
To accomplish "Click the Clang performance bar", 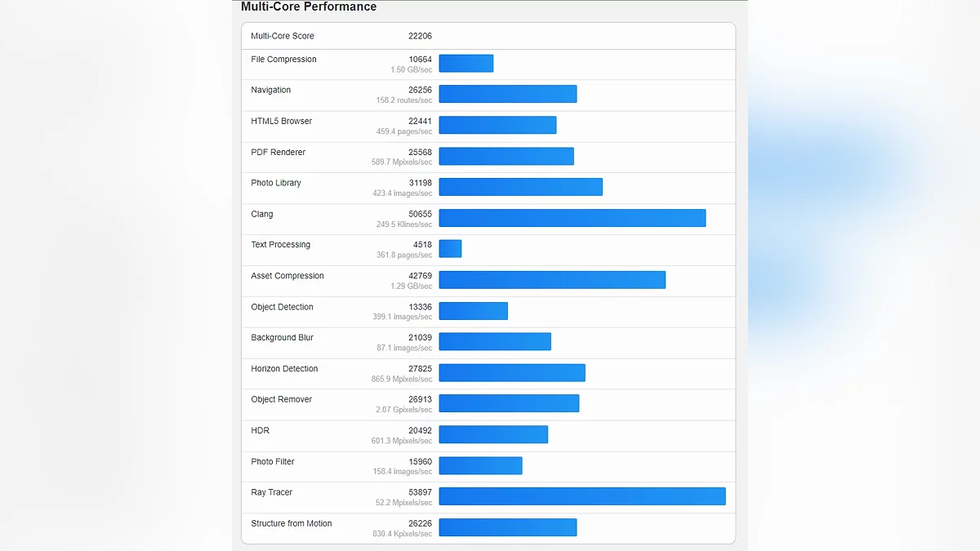I will point(572,218).
